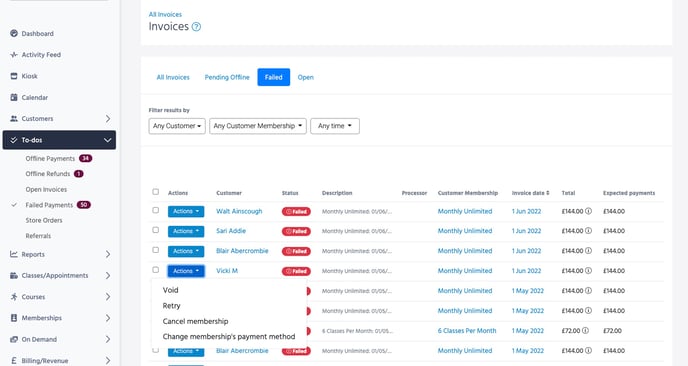Click the Classes/Appointments icon
This screenshot has height=366, width=688.
pos(14,276)
